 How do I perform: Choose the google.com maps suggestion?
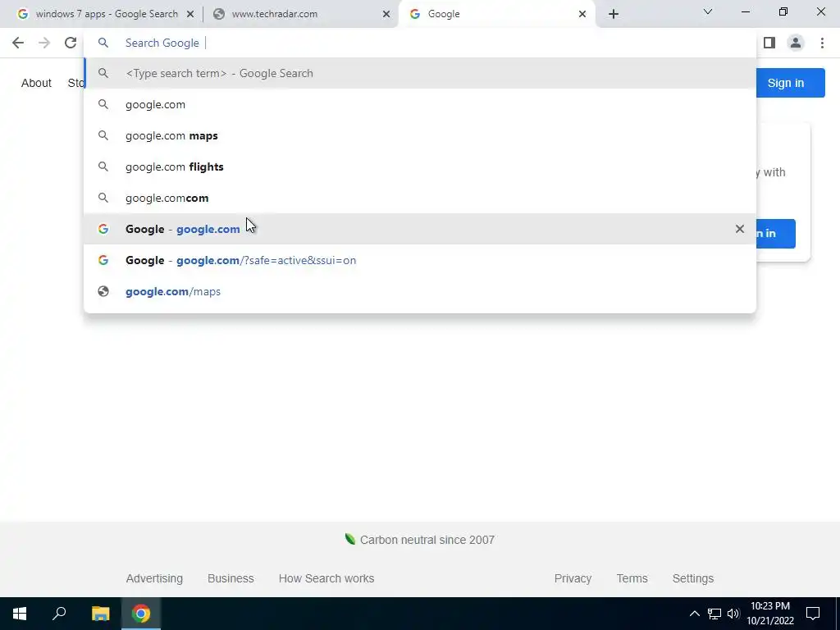(420, 135)
